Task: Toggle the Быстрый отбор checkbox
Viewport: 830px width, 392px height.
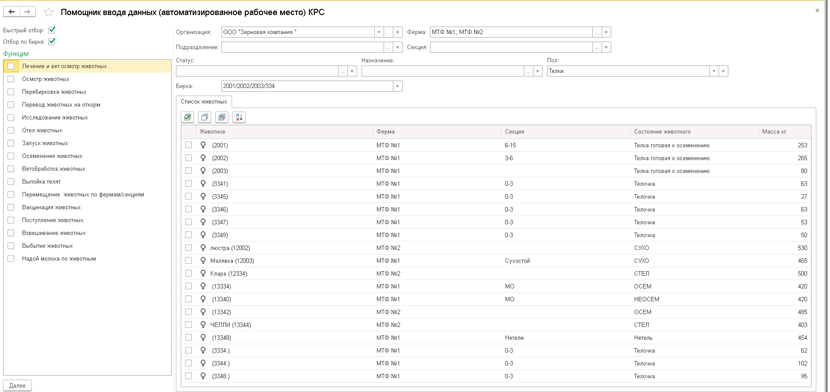Action: 51,30
